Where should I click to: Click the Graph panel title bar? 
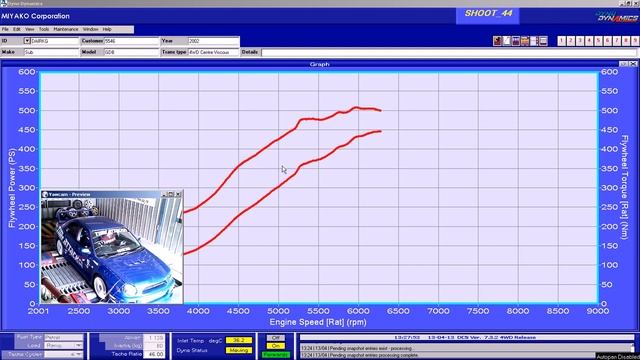pos(319,64)
